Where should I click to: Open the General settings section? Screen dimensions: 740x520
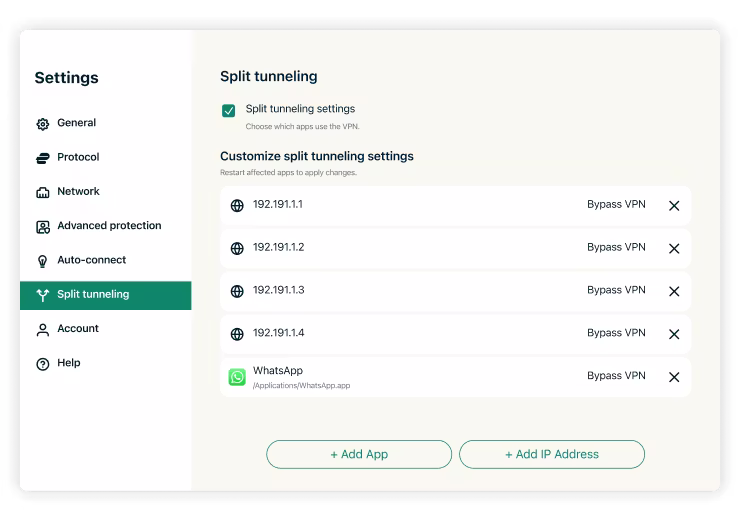105,123
